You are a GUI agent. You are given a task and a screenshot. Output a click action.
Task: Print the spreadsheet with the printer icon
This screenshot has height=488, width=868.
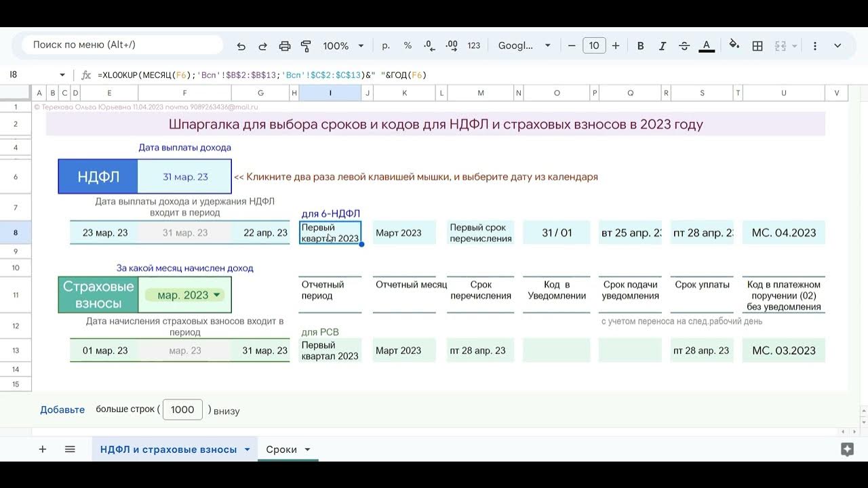(x=285, y=46)
